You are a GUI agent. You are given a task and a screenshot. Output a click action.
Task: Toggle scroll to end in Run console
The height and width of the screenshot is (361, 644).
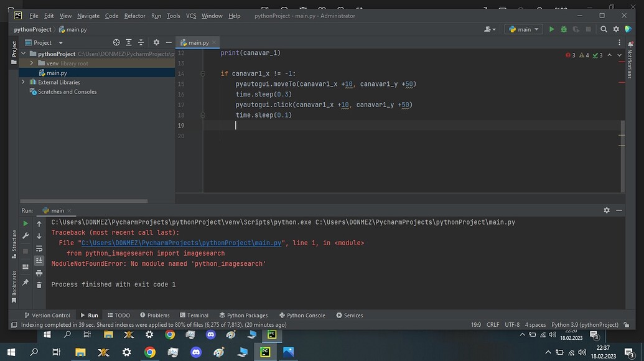[39, 260]
